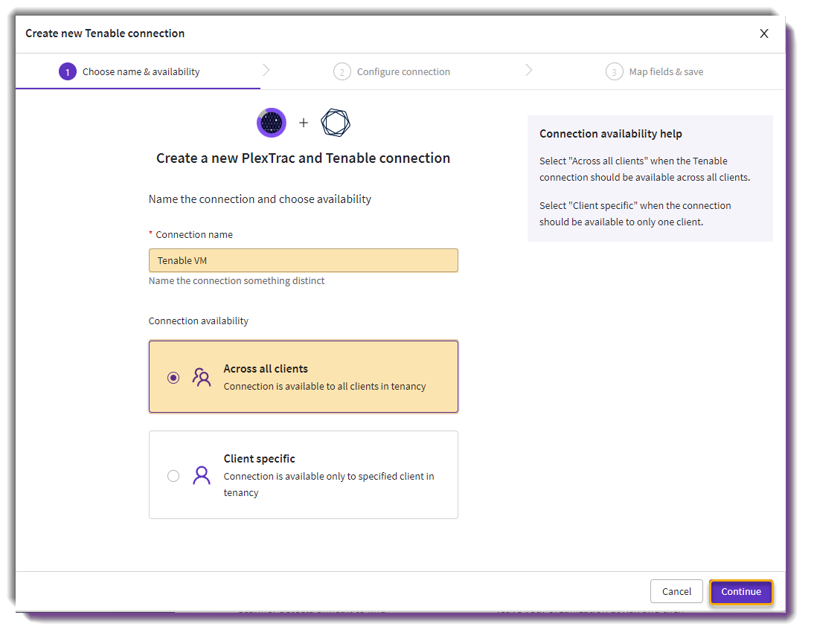Screen dimensions: 817x644
Task: Close the Create new Tenable connection dialog
Action: pos(764,34)
